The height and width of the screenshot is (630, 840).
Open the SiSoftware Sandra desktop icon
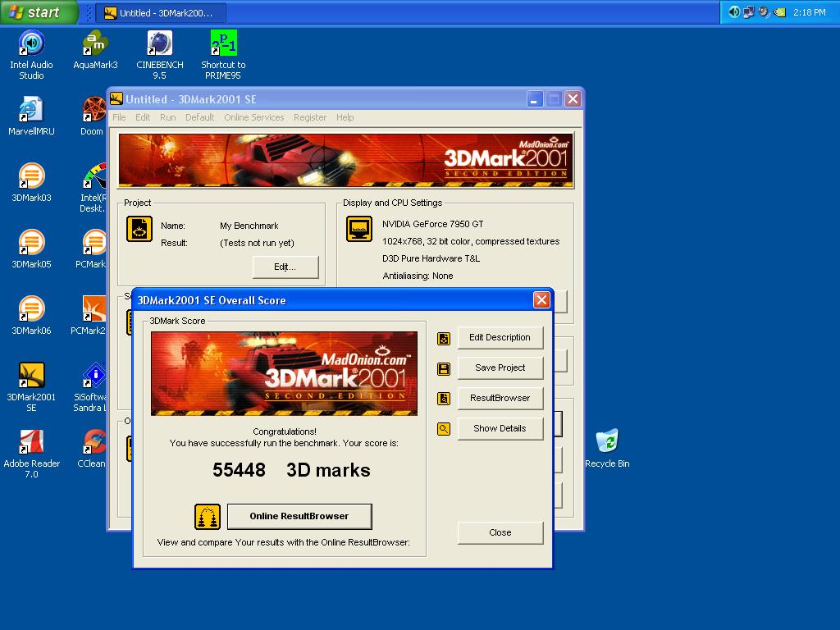pos(90,386)
